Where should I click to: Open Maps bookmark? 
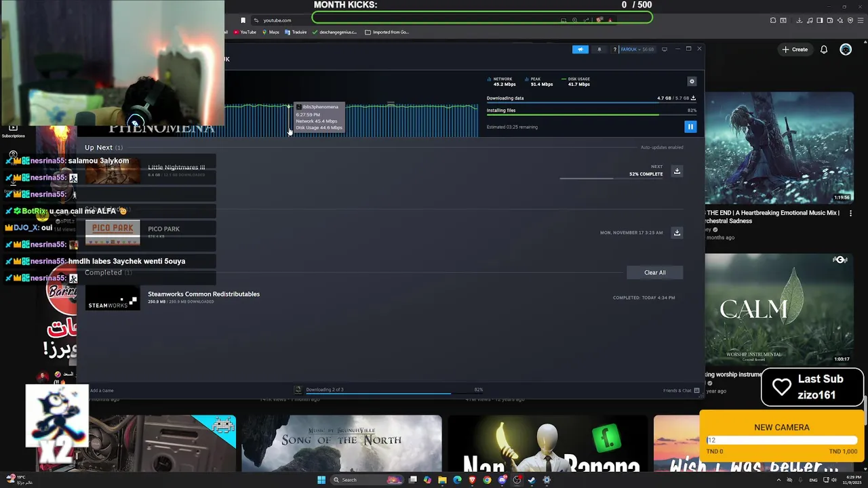coord(270,32)
